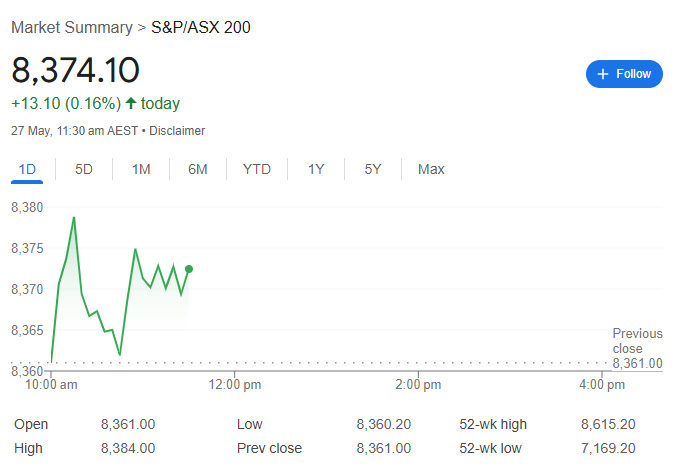Click the S&P/ASX 200 title text
Screen dimensions: 698x472
(x=201, y=27)
